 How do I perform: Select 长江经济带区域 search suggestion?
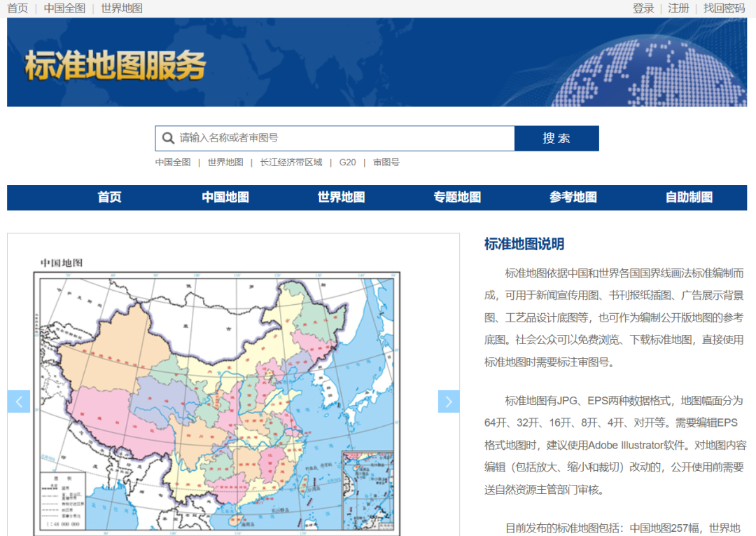[x=291, y=163]
